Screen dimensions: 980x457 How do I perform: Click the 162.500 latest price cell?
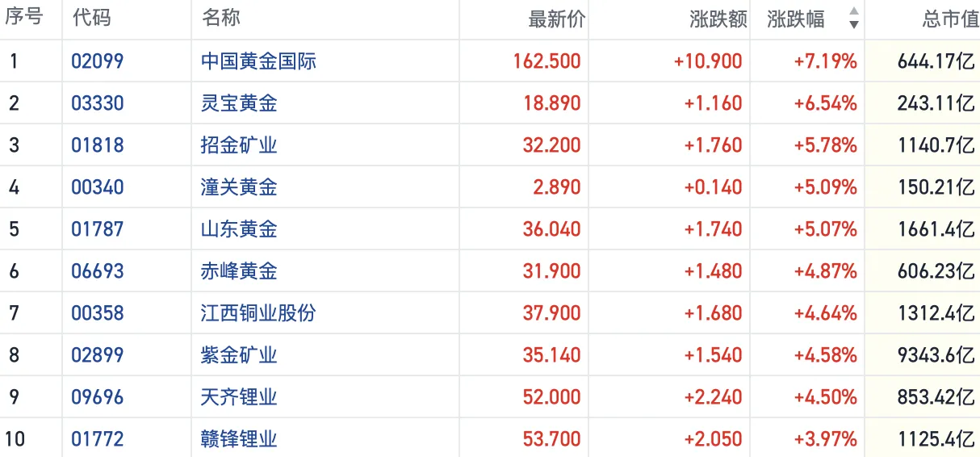coord(547,61)
